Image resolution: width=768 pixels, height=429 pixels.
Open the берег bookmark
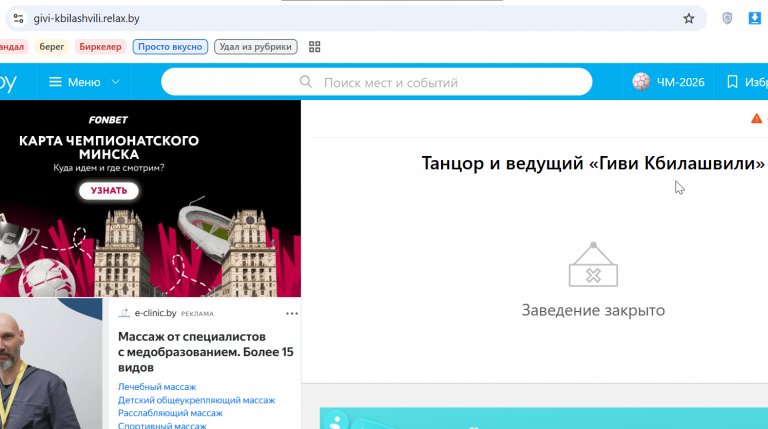pos(51,47)
